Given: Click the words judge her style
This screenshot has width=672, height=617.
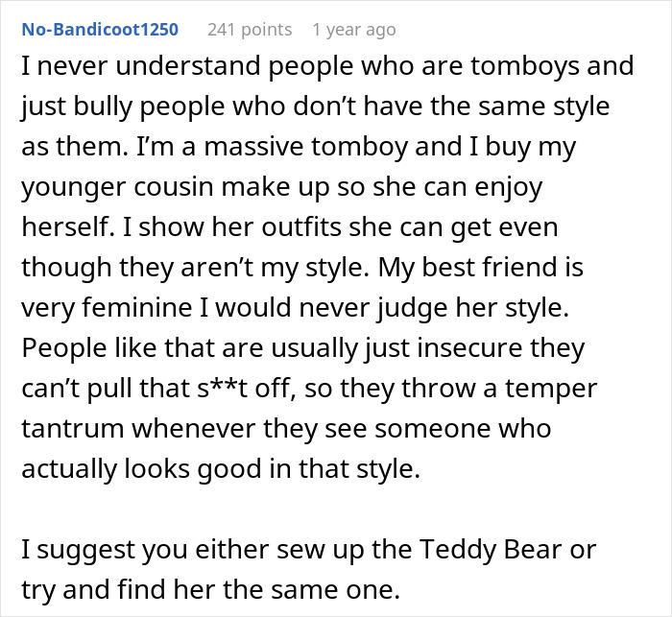Looking at the screenshot, I should (472, 308).
